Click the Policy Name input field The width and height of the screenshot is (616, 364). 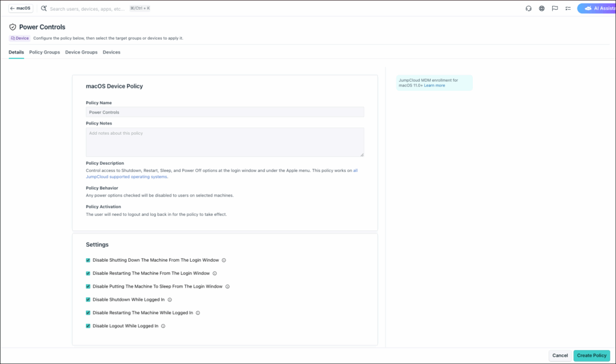click(225, 112)
